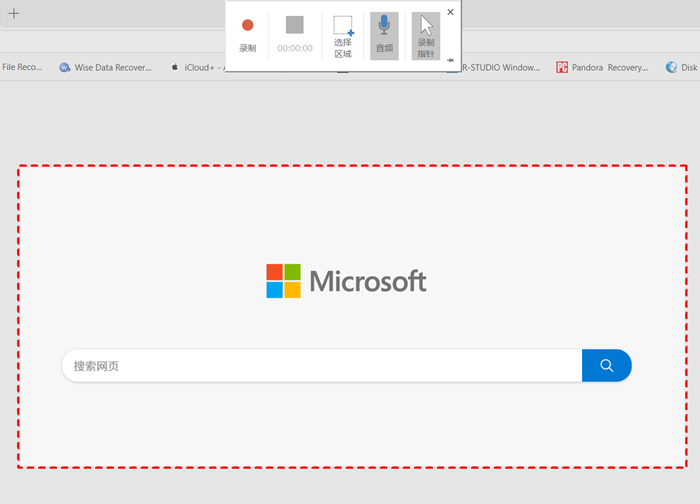Choose the select area tool

point(343,36)
